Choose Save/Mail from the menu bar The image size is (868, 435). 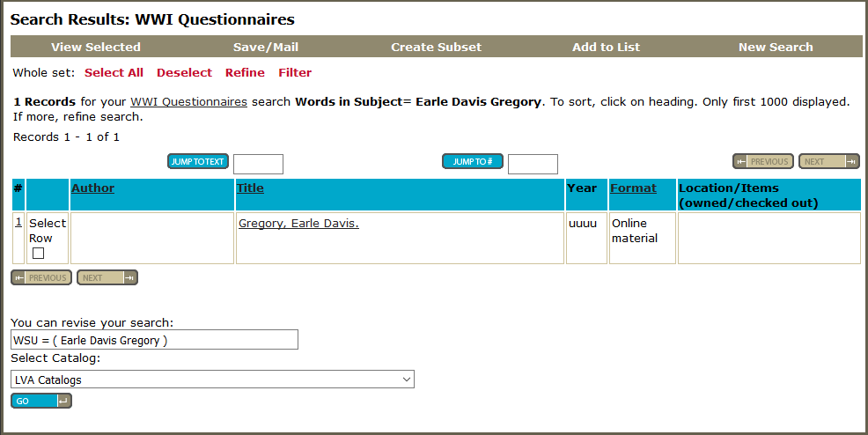point(266,47)
